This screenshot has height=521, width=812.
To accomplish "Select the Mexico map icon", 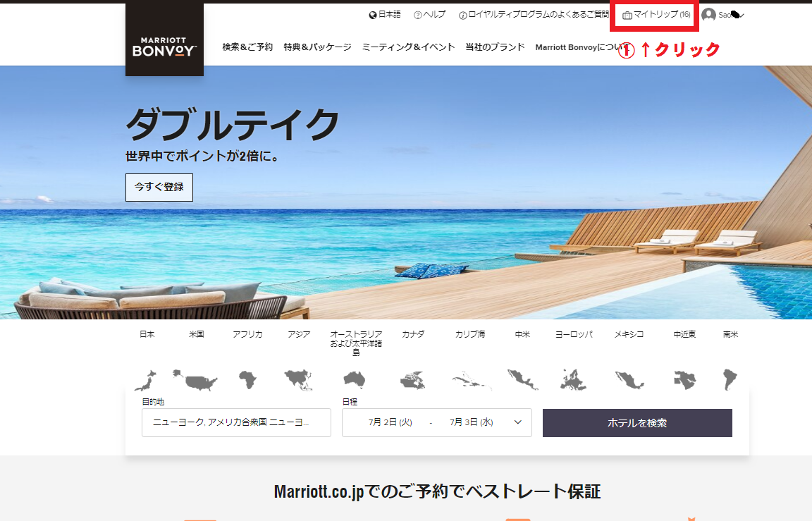I will point(629,380).
